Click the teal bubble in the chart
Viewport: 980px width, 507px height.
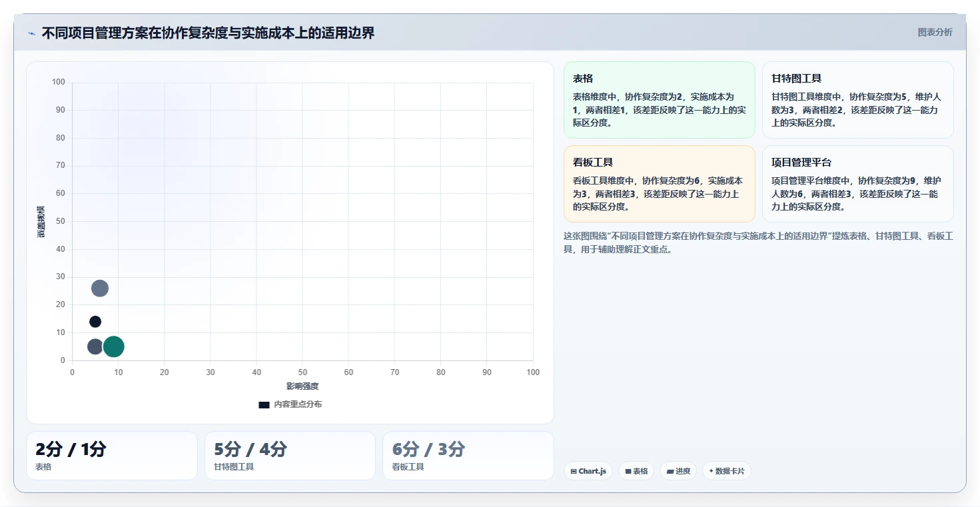pos(114,346)
